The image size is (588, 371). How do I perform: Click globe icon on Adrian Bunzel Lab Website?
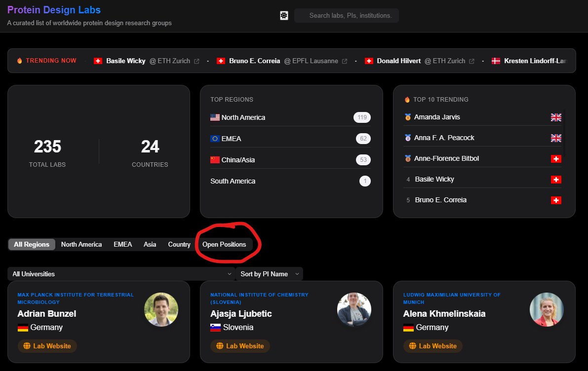click(27, 346)
